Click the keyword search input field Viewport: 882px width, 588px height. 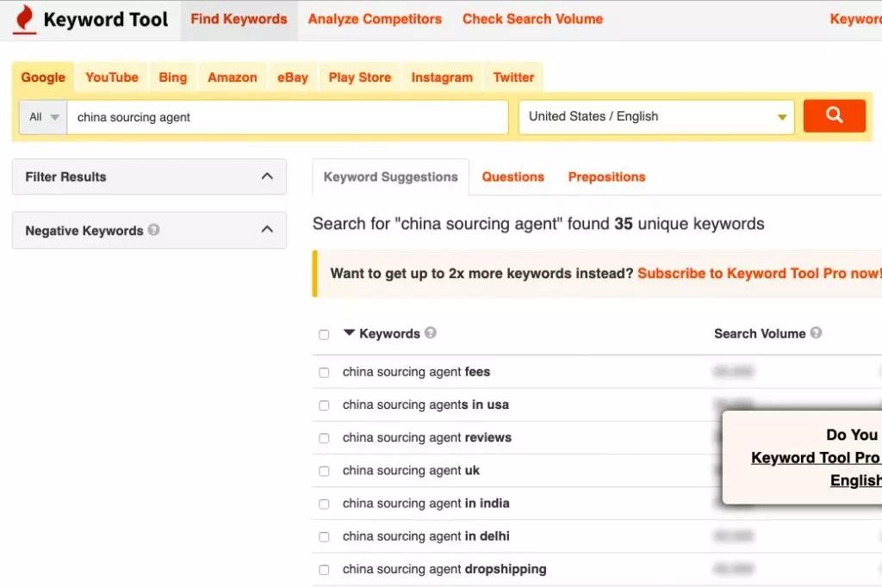288,117
